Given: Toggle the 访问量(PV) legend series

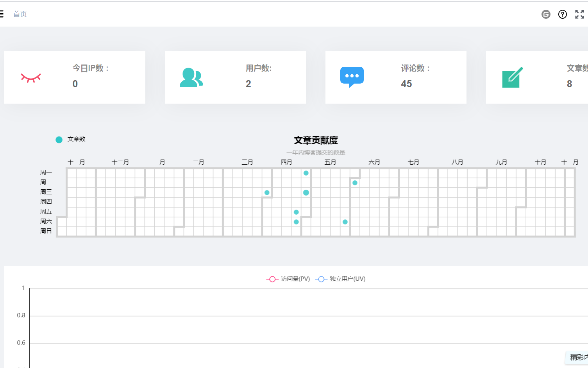Looking at the screenshot, I should [288, 279].
